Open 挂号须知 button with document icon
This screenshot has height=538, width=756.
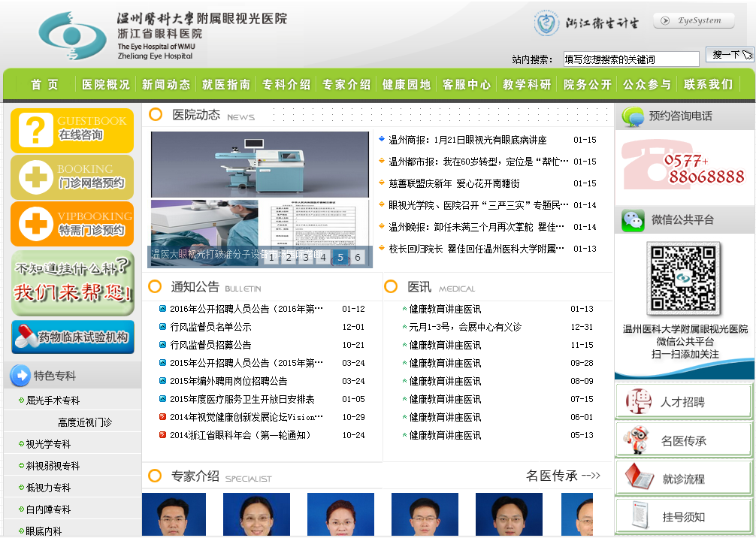coord(684,516)
